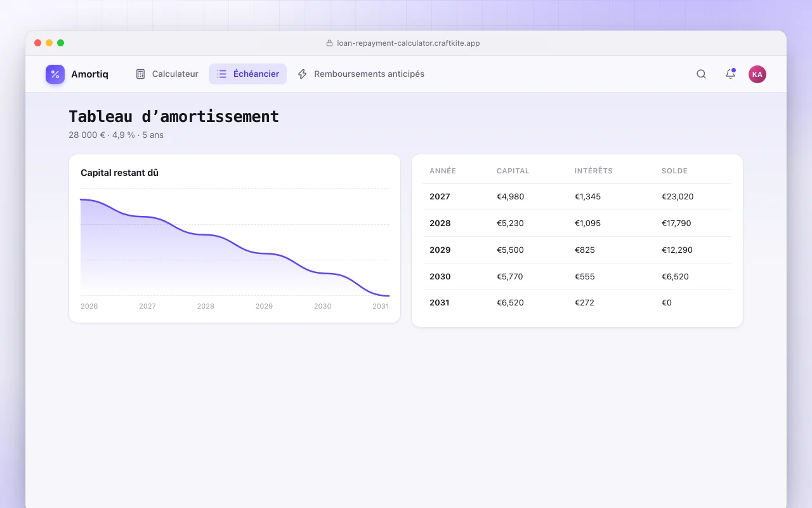
Task: Maximize the window with green button
Action: 61,43
